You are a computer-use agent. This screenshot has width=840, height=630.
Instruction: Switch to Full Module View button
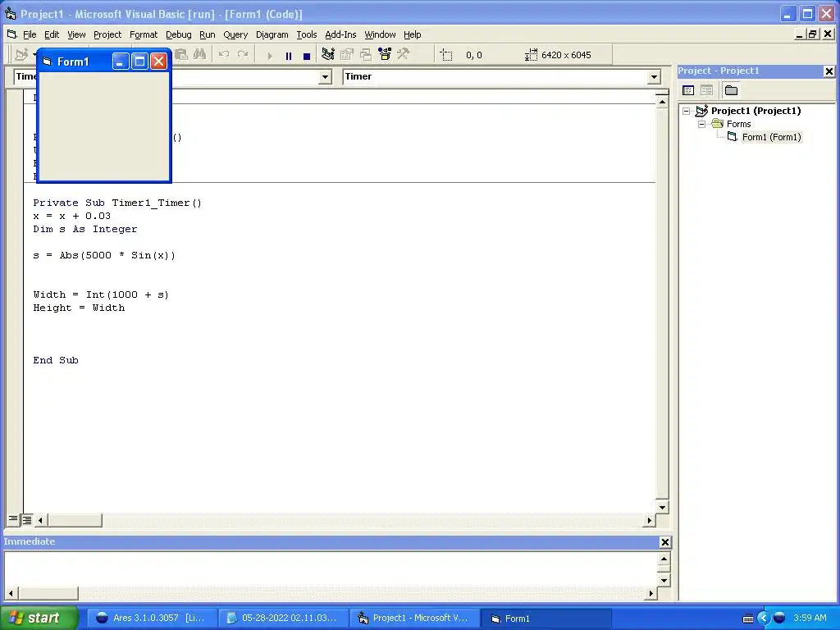pyautogui.click(x=26, y=519)
